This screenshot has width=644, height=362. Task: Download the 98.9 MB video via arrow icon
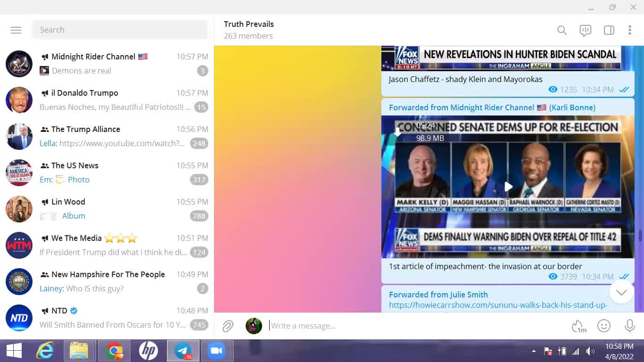[398, 133]
